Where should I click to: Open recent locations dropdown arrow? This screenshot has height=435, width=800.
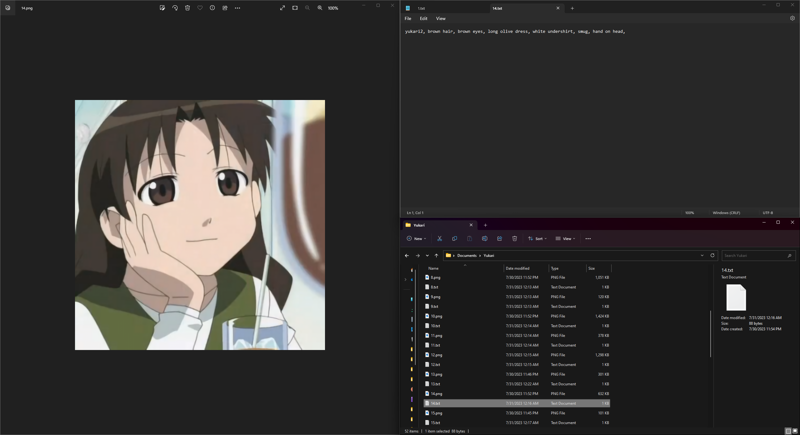click(427, 255)
